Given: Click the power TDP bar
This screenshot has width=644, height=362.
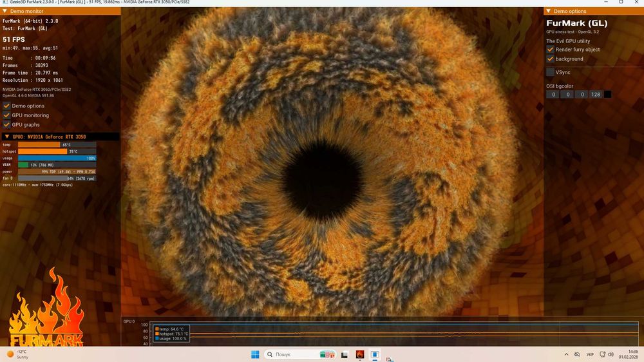Looking at the screenshot, I should click(x=57, y=172).
